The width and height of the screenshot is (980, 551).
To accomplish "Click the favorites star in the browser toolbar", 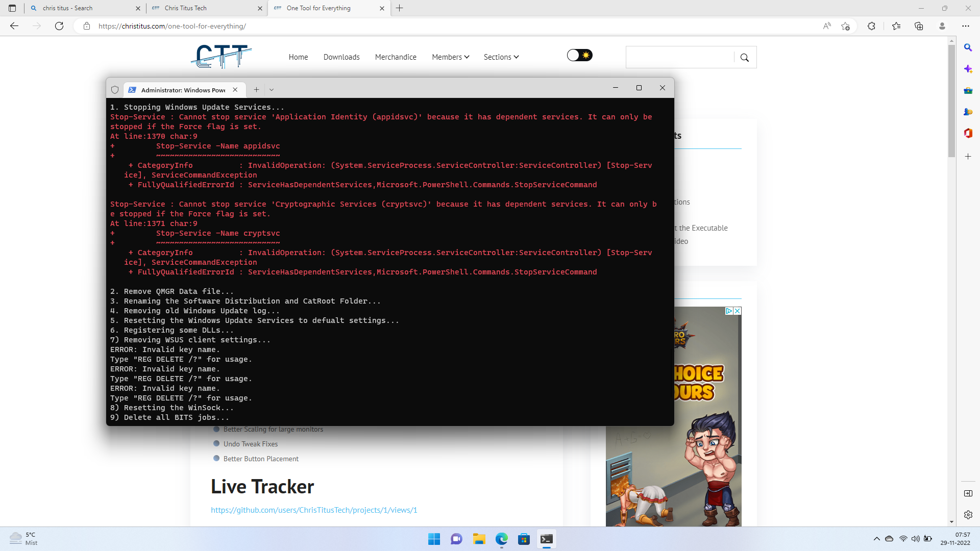I will pos(897,26).
